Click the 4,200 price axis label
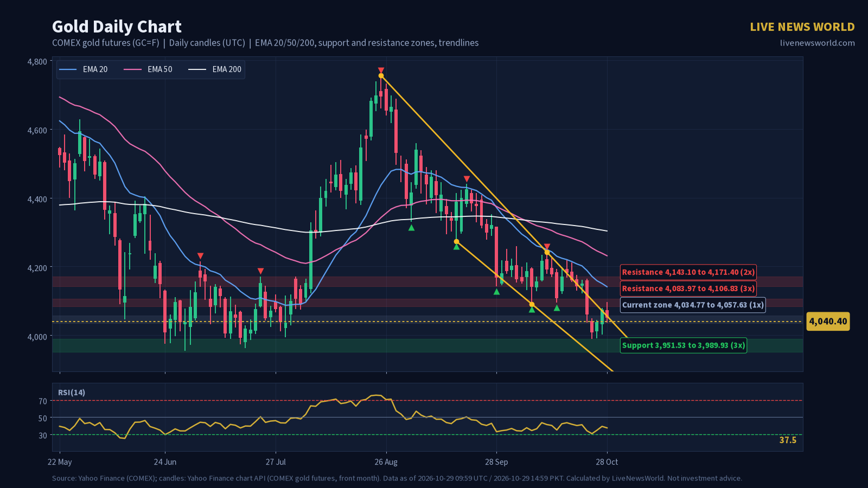Image resolution: width=868 pixels, height=488 pixels. point(37,268)
